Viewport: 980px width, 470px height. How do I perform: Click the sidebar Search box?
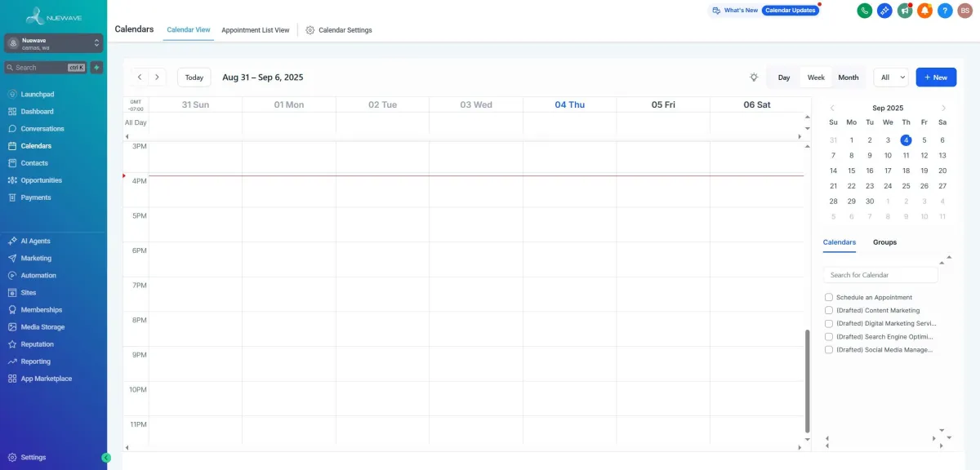tap(46, 68)
